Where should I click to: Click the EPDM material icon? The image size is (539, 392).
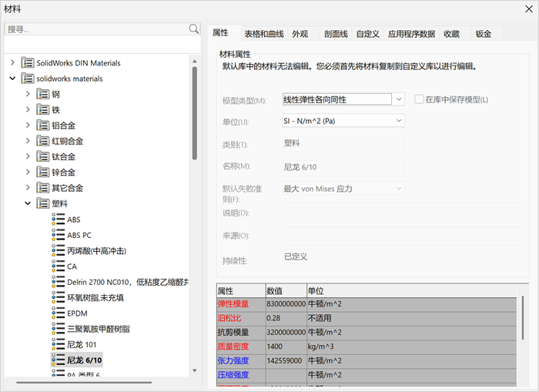click(58, 313)
